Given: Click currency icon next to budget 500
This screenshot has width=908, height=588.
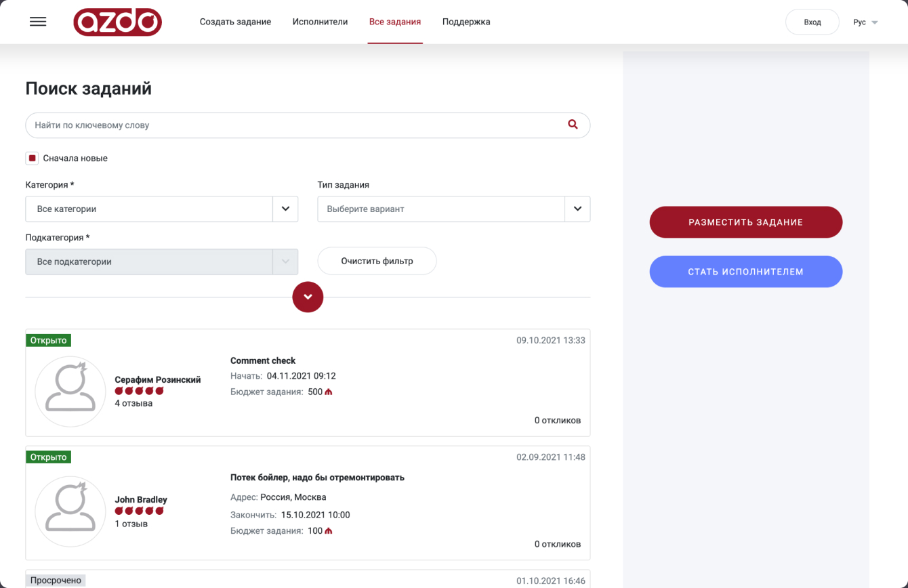Looking at the screenshot, I should pyautogui.click(x=329, y=392).
